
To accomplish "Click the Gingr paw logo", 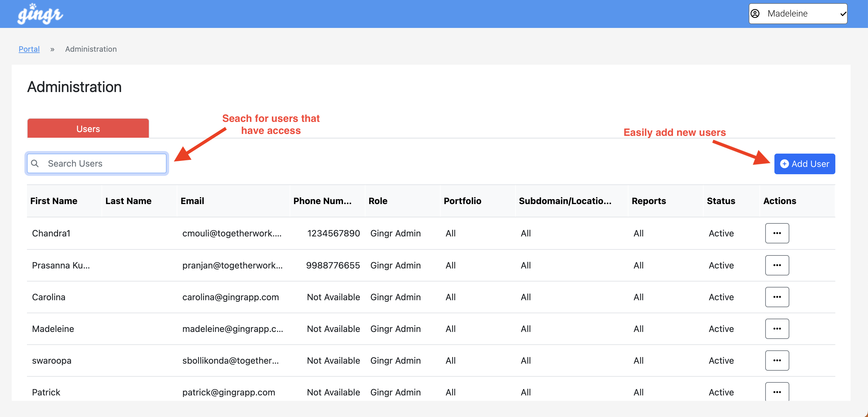I will (40, 14).
